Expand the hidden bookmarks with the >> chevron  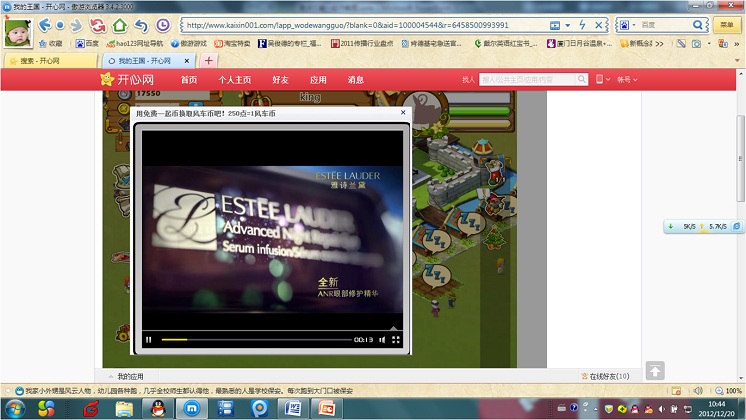659,43
